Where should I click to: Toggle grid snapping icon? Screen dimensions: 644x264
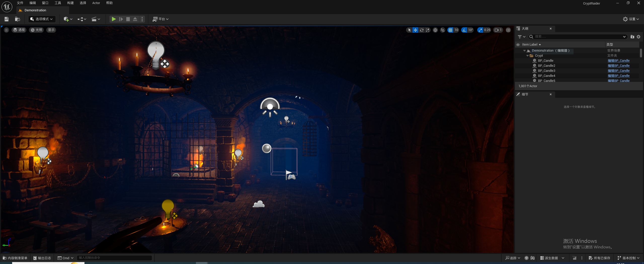[450, 30]
